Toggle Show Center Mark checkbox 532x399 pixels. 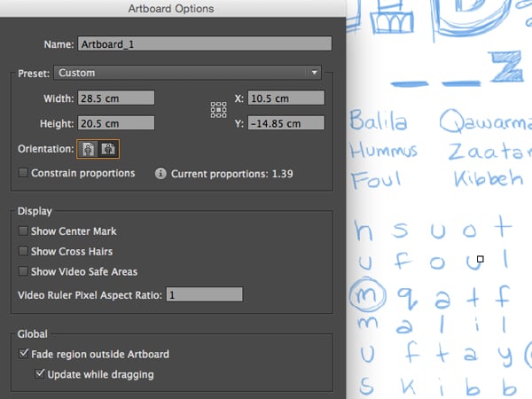click(x=23, y=231)
